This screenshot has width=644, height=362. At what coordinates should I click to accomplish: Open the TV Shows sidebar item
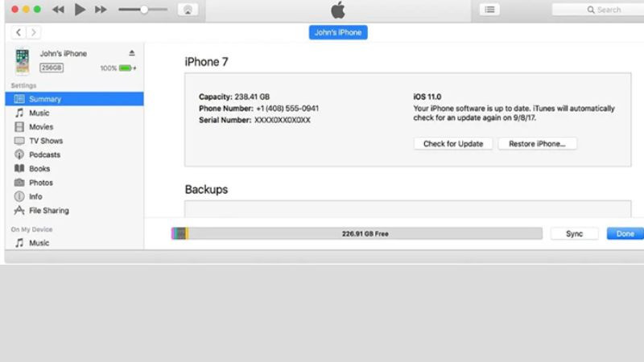[74, 141]
